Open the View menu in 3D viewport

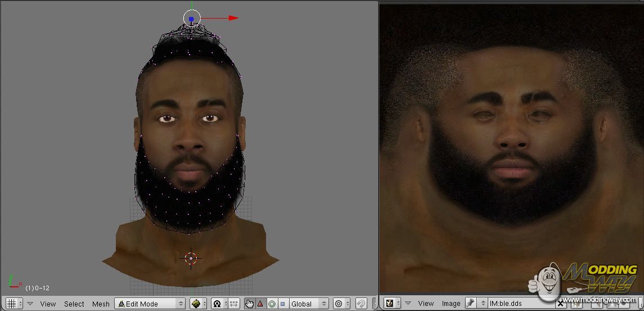pyautogui.click(x=48, y=304)
